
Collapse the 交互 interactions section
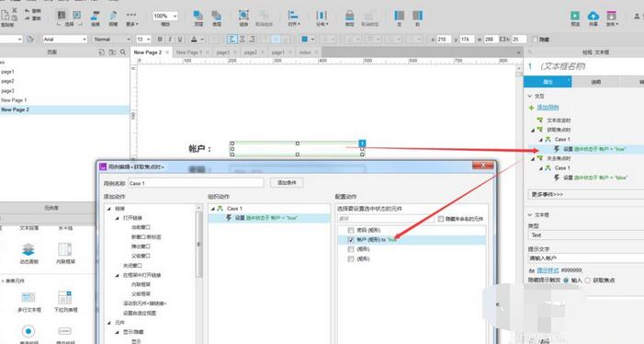tap(530, 96)
